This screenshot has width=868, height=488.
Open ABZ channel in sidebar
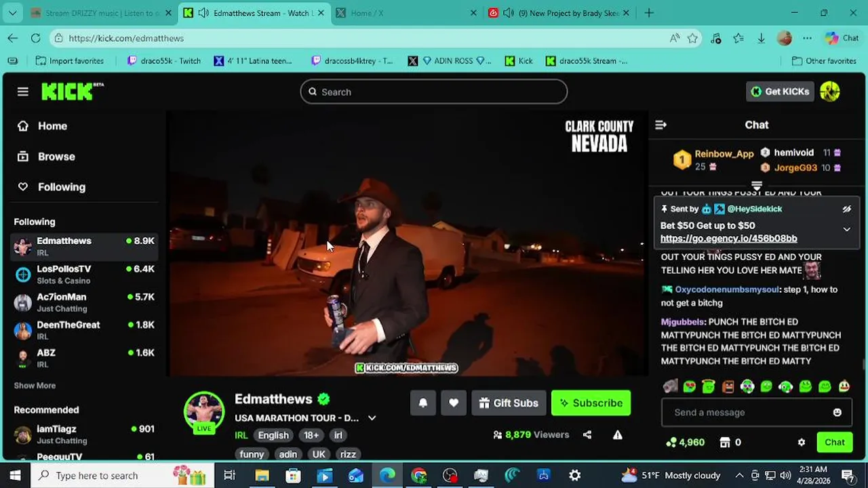(x=84, y=358)
